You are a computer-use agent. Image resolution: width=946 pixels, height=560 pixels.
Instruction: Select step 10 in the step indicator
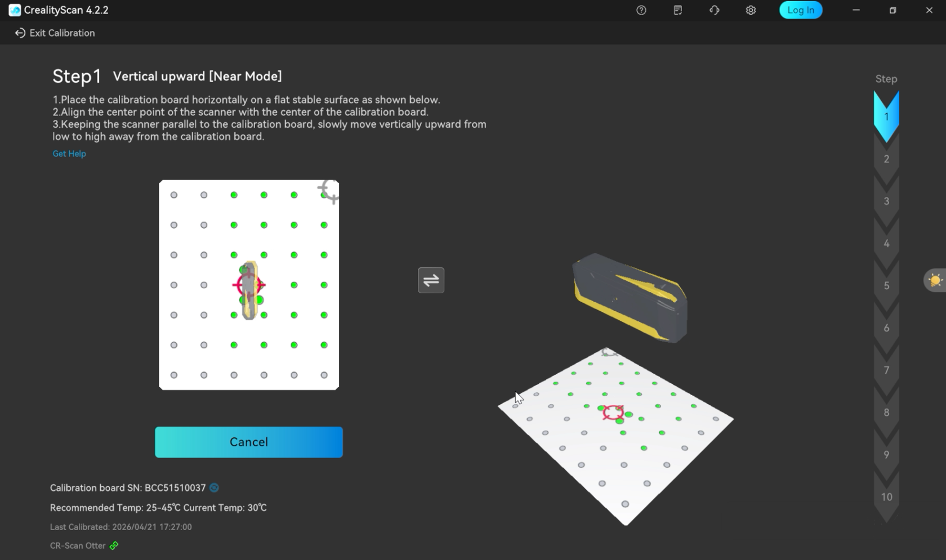point(886,497)
